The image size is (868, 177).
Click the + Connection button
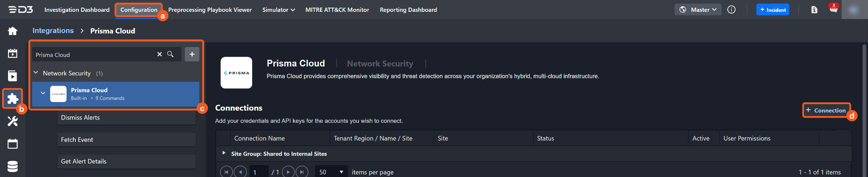click(x=826, y=110)
